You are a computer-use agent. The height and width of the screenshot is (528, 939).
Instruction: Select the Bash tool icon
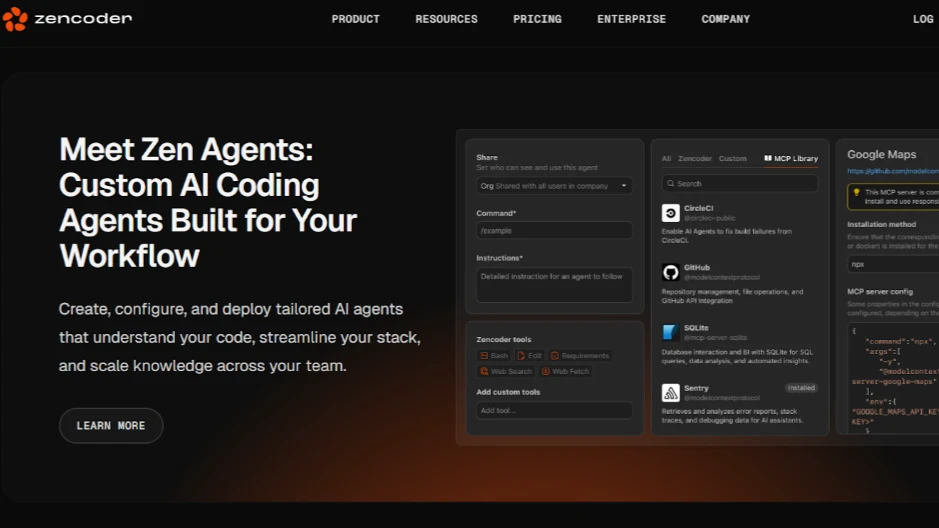coord(484,356)
